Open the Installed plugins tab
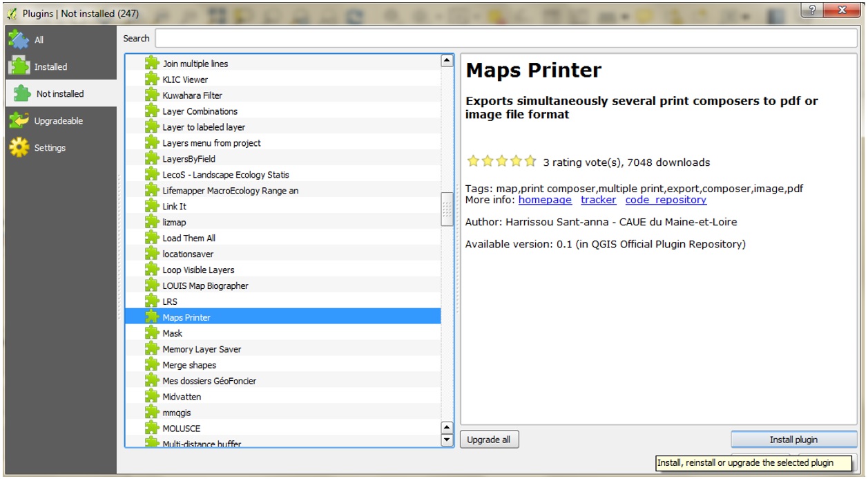This screenshot has height=479, width=868. [50, 67]
